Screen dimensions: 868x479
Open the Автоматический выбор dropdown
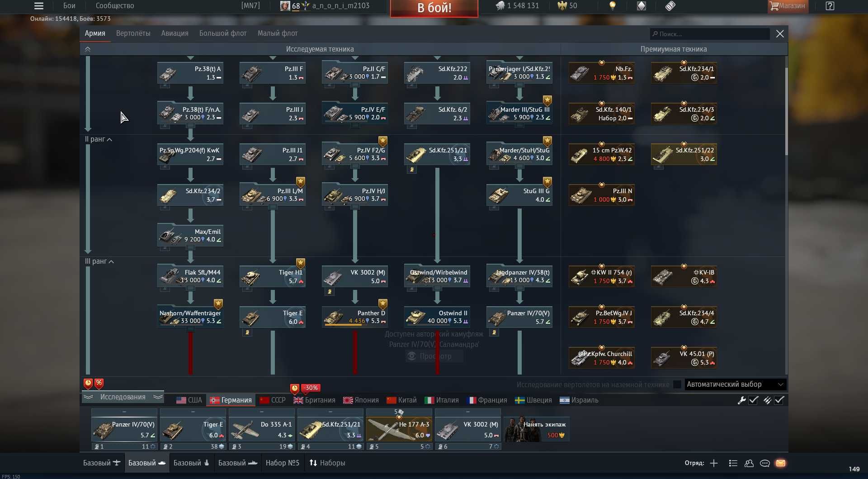coord(736,384)
